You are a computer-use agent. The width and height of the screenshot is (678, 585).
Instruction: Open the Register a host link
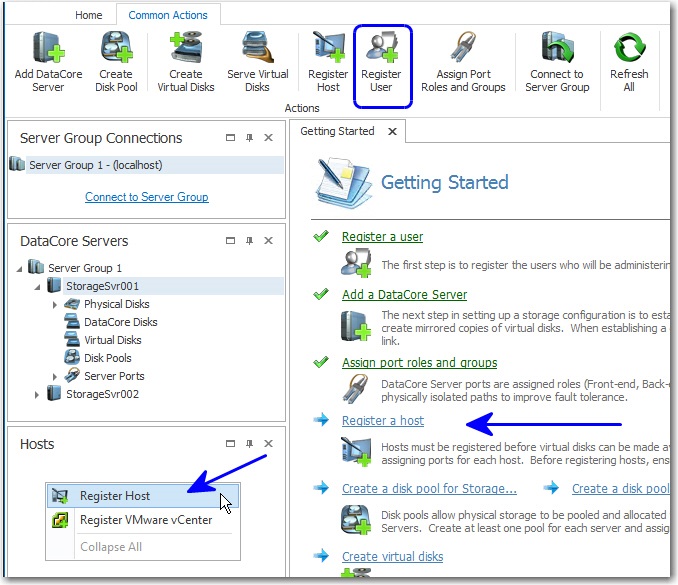click(383, 420)
